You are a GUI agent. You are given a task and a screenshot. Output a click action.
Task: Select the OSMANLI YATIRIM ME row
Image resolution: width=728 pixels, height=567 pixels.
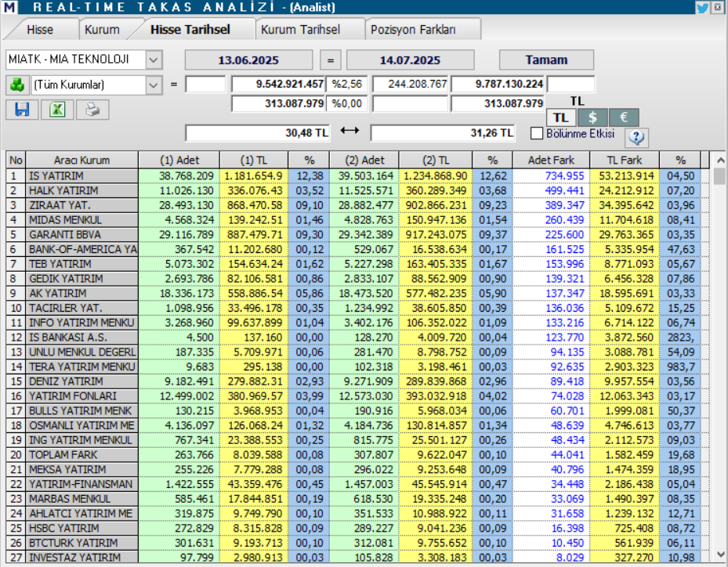[x=357, y=426]
